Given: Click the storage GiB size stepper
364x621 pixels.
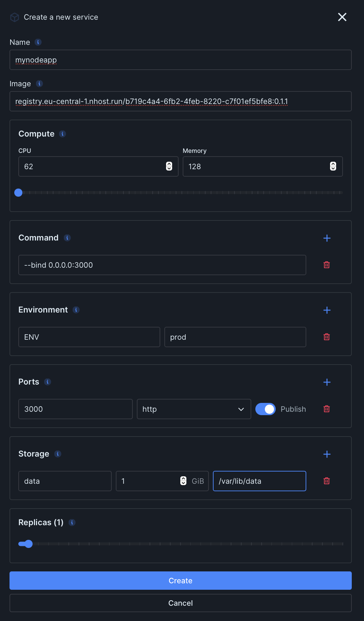Looking at the screenshot, I should point(183,481).
